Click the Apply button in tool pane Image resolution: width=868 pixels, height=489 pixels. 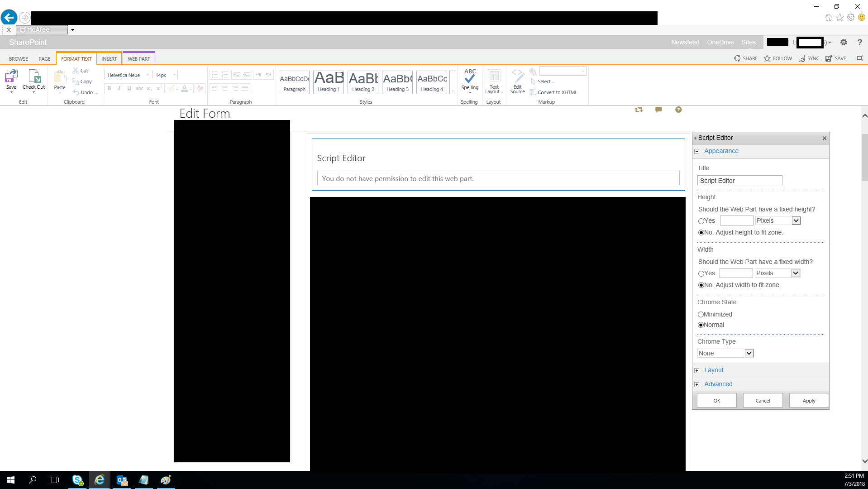point(809,400)
